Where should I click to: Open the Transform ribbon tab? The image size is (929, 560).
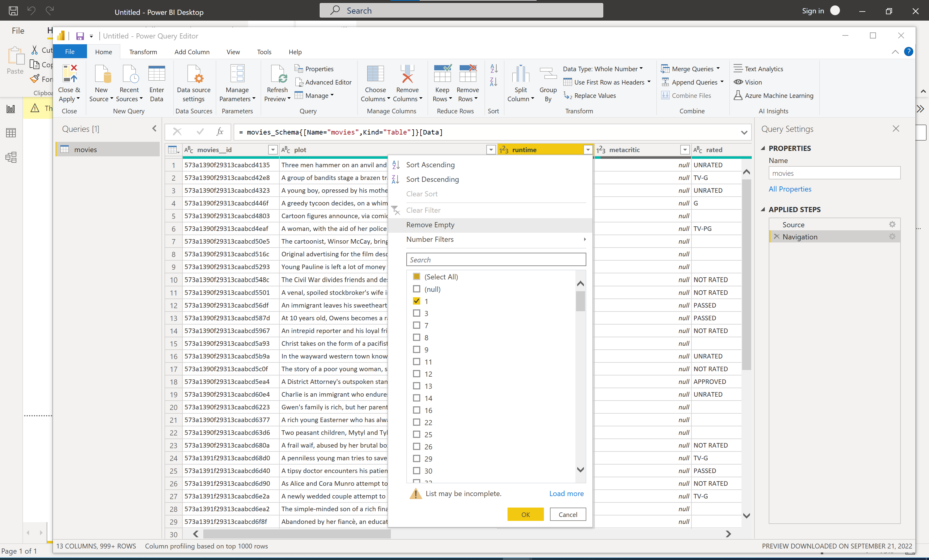click(143, 52)
